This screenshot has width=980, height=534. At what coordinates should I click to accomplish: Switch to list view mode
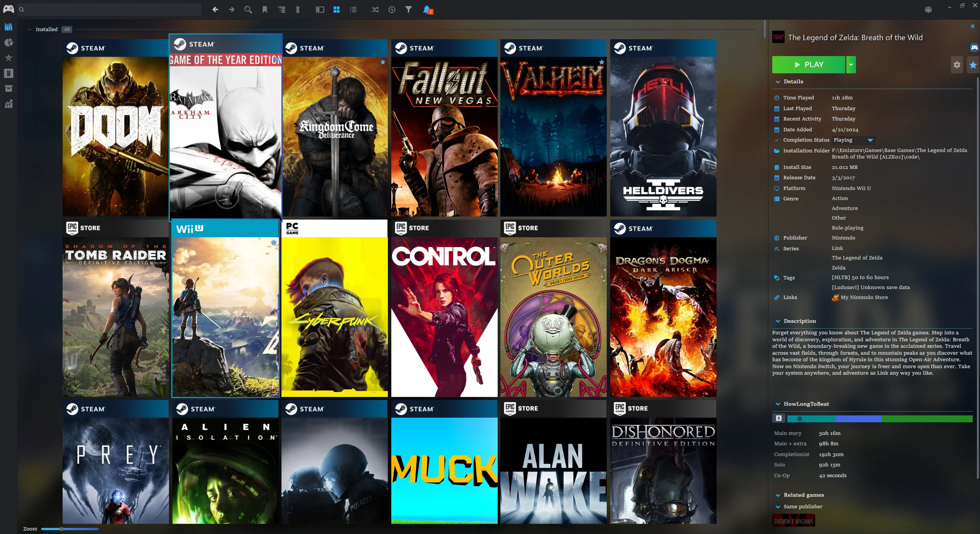click(x=353, y=10)
